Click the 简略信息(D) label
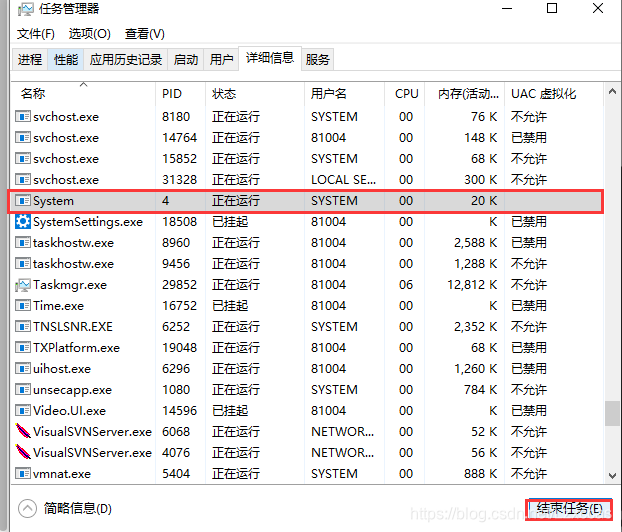The width and height of the screenshot is (622, 532). 78,508
